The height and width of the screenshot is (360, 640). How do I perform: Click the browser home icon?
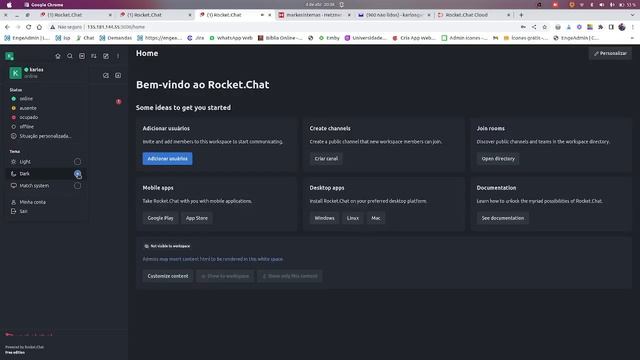coord(39,27)
